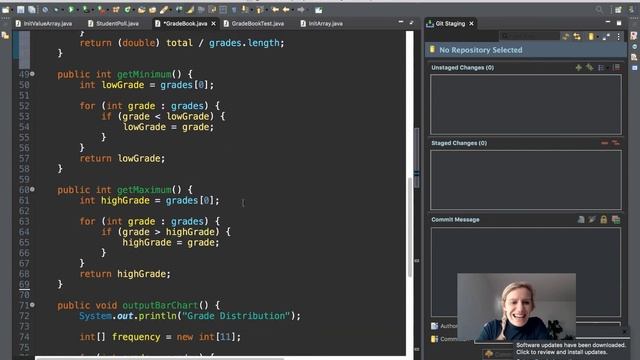The image size is (640, 360).
Task: Click the Next Annotation toolbar icon
Action: 244,10
